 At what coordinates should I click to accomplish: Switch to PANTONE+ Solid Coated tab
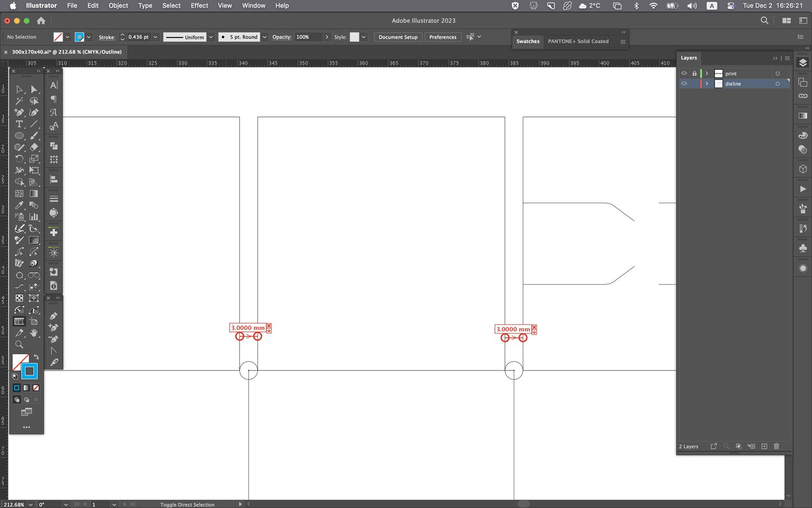[x=578, y=41]
